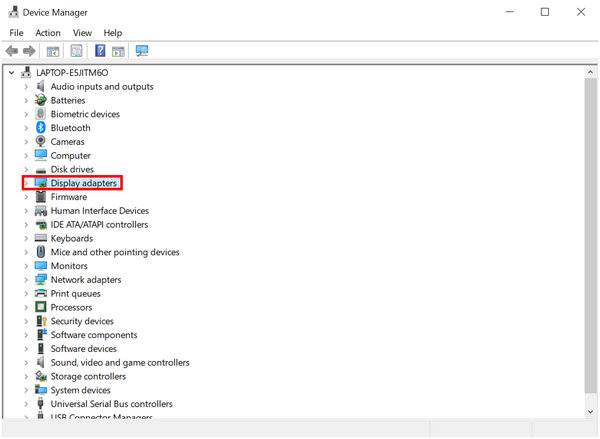Image resolution: width=600 pixels, height=439 pixels.
Task: Click the Back arrow in toolbar
Action: point(11,51)
